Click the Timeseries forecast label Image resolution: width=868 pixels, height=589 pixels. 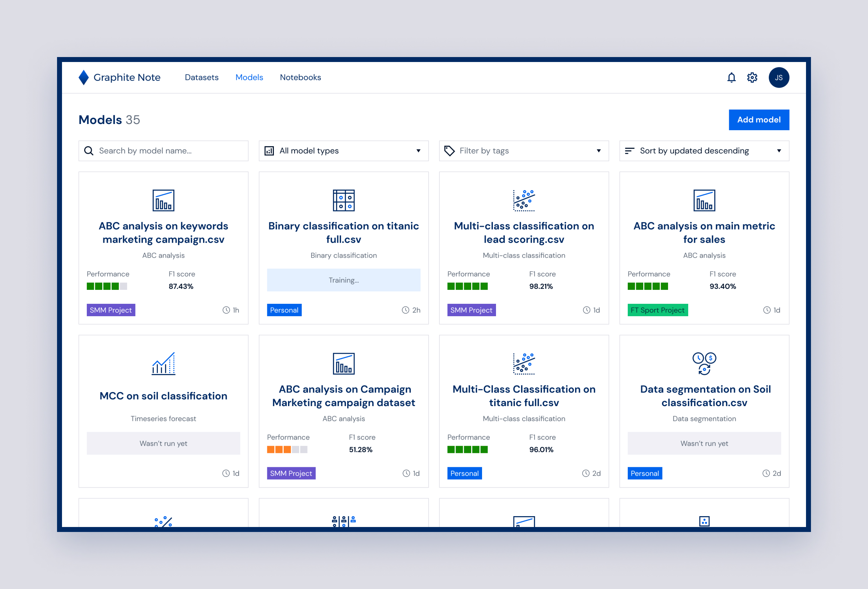click(163, 419)
